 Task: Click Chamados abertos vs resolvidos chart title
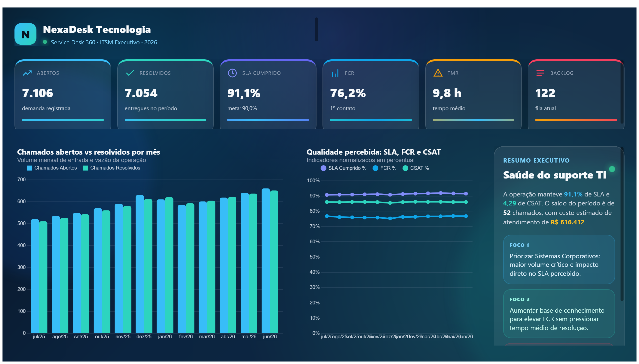(x=89, y=152)
